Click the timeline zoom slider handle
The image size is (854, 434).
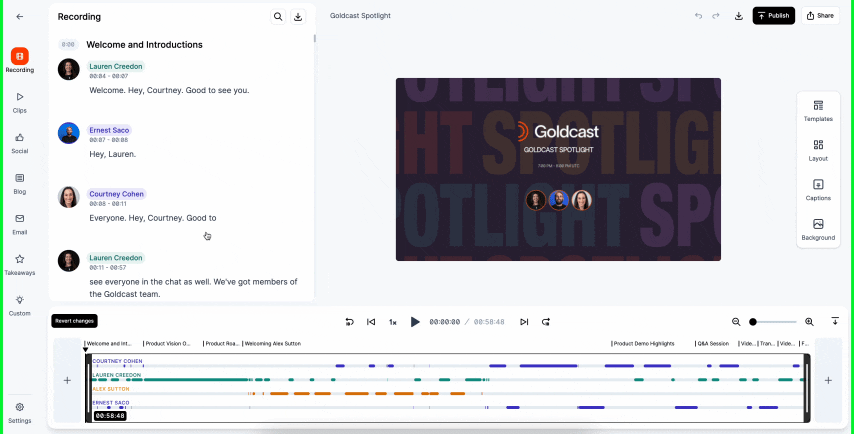pos(753,322)
